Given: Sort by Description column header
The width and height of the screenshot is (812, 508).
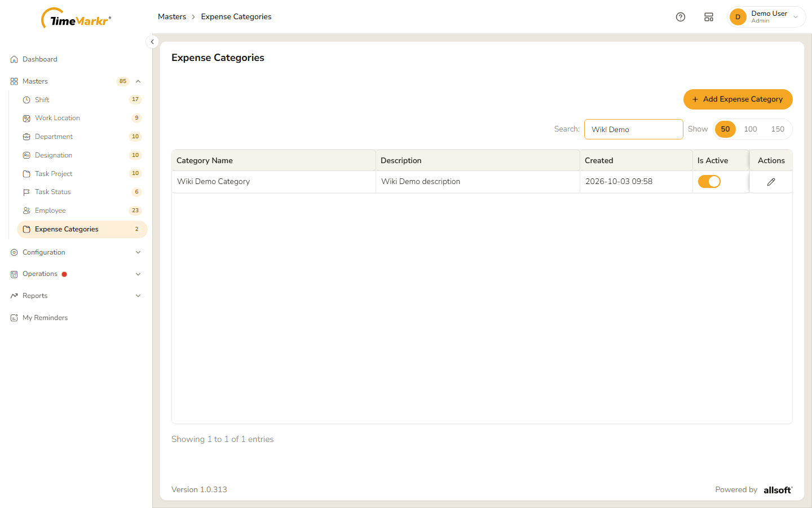Looking at the screenshot, I should tap(478, 160).
